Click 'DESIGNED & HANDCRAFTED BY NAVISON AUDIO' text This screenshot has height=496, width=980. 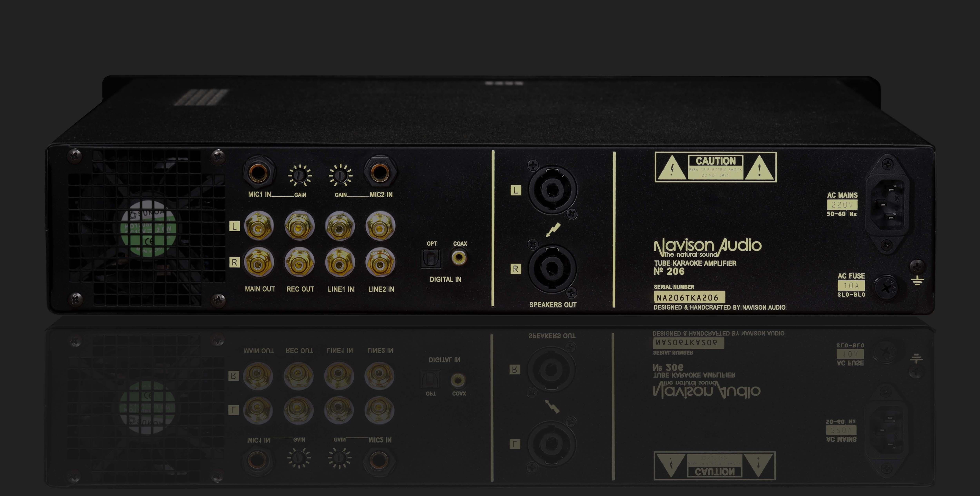(x=719, y=307)
